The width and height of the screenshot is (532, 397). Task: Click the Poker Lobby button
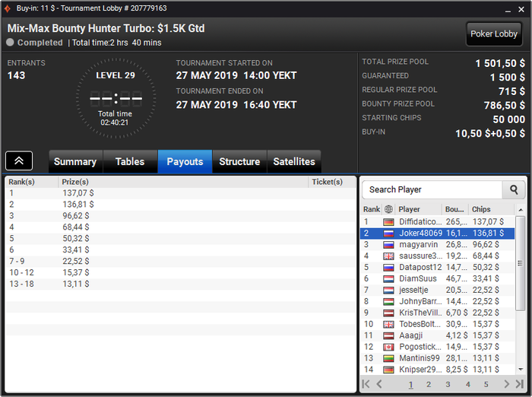pyautogui.click(x=494, y=34)
